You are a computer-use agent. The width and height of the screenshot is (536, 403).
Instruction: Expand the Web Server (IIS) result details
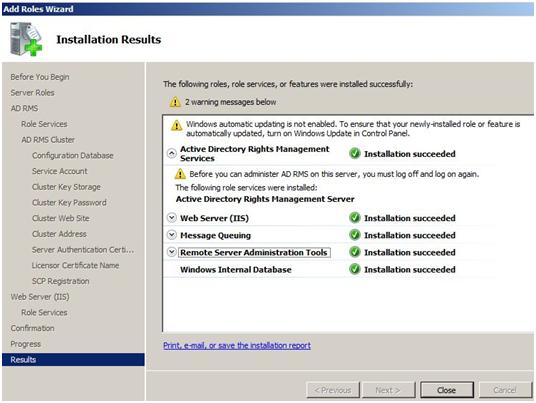click(172, 217)
